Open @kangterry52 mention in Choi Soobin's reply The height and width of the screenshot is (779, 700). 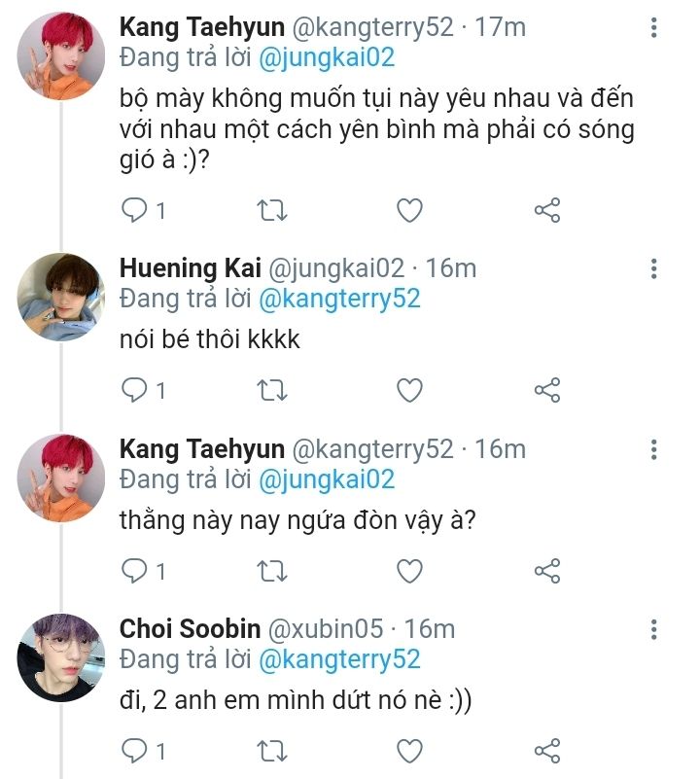click(x=337, y=659)
